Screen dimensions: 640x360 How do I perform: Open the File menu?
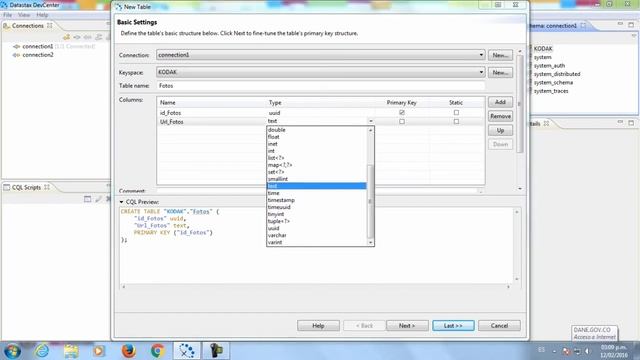7,15
